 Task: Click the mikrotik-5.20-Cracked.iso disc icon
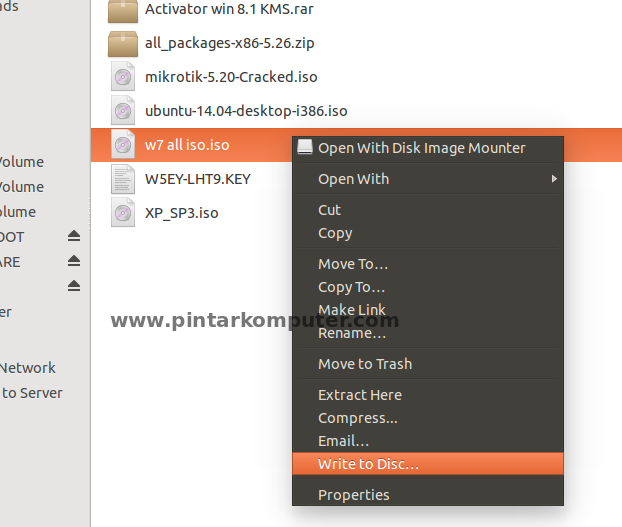point(123,77)
